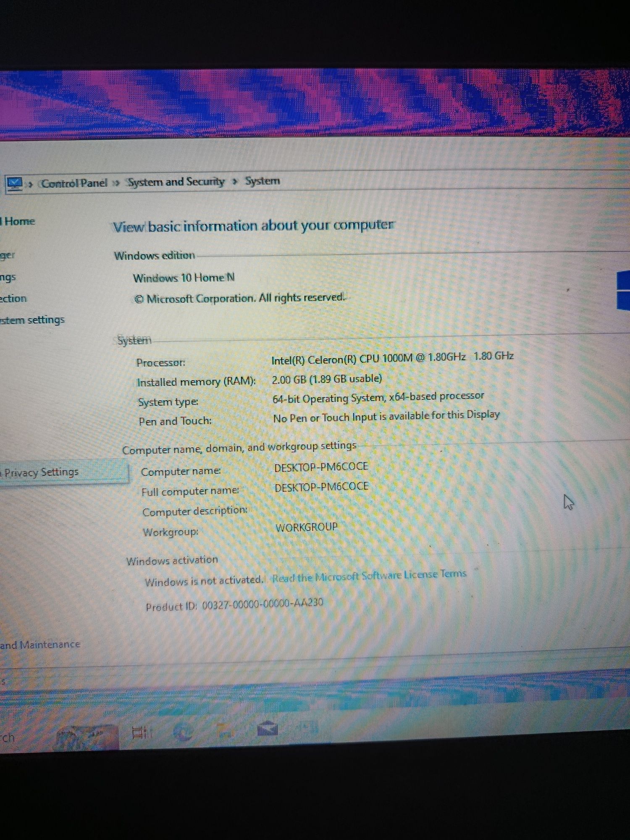Open Advanced system settings link
This screenshot has width=630, height=840.
(32, 320)
